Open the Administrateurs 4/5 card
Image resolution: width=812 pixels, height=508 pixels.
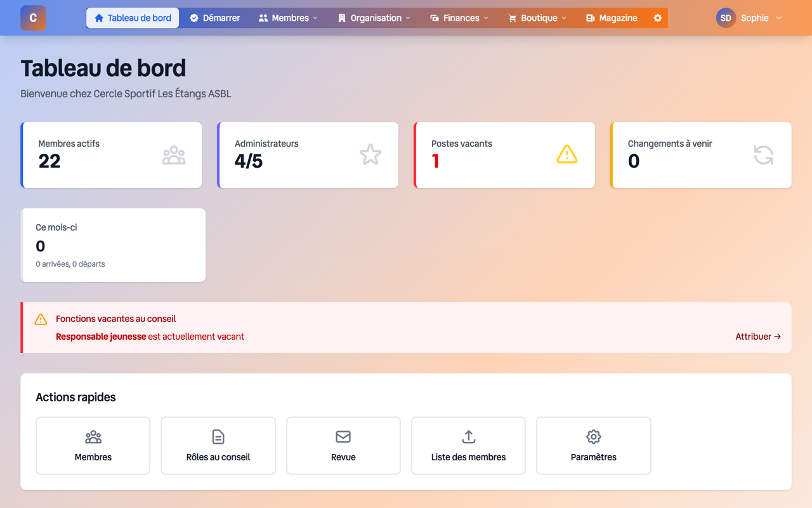308,155
